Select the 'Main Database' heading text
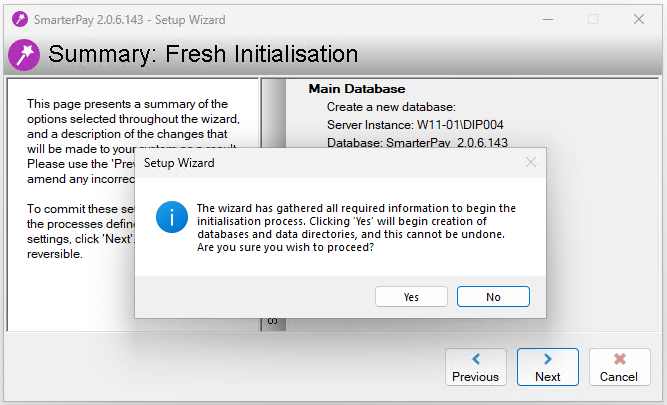Image resolution: width=667 pixels, height=405 pixels. [x=356, y=88]
